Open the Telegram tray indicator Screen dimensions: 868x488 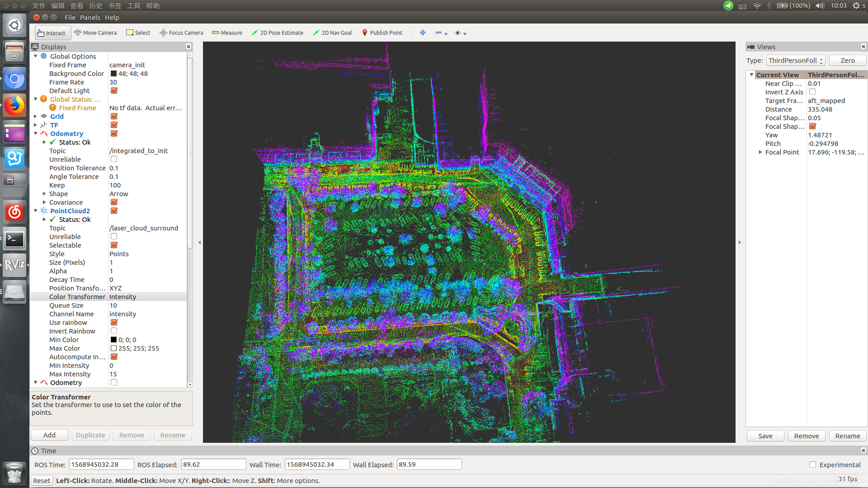coord(728,5)
